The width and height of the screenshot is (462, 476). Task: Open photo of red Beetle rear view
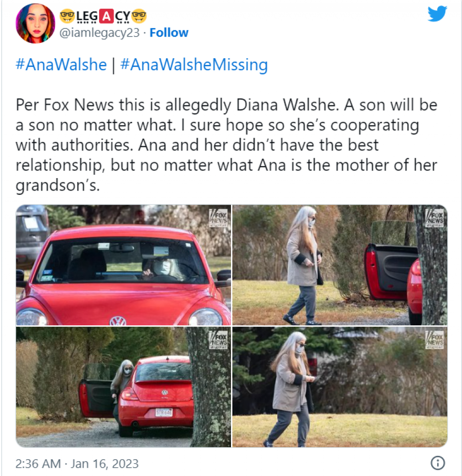coord(123,387)
